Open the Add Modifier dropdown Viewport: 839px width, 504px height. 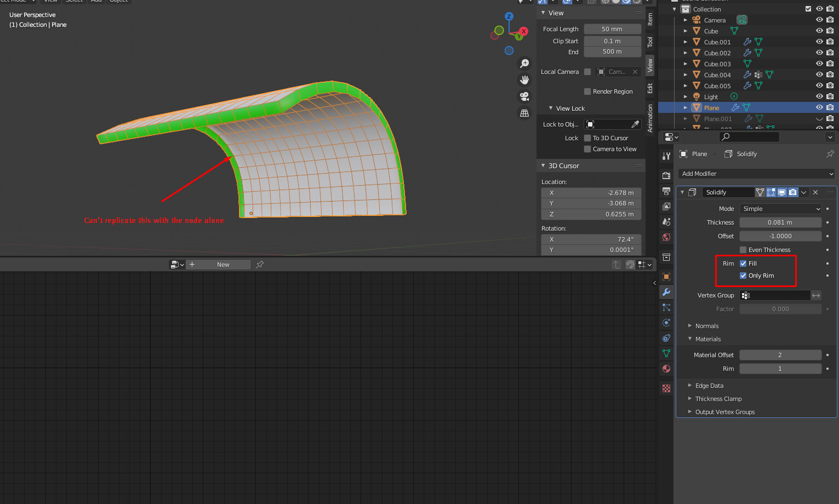click(757, 174)
